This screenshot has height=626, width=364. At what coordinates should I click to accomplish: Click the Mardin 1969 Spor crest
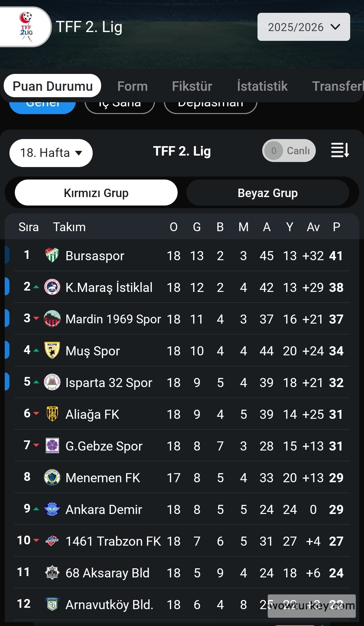pos(52,319)
